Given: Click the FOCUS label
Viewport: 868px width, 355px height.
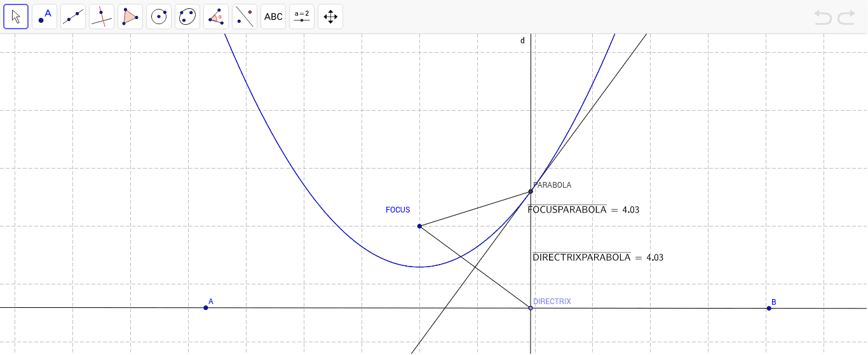Looking at the screenshot, I should pos(398,210).
